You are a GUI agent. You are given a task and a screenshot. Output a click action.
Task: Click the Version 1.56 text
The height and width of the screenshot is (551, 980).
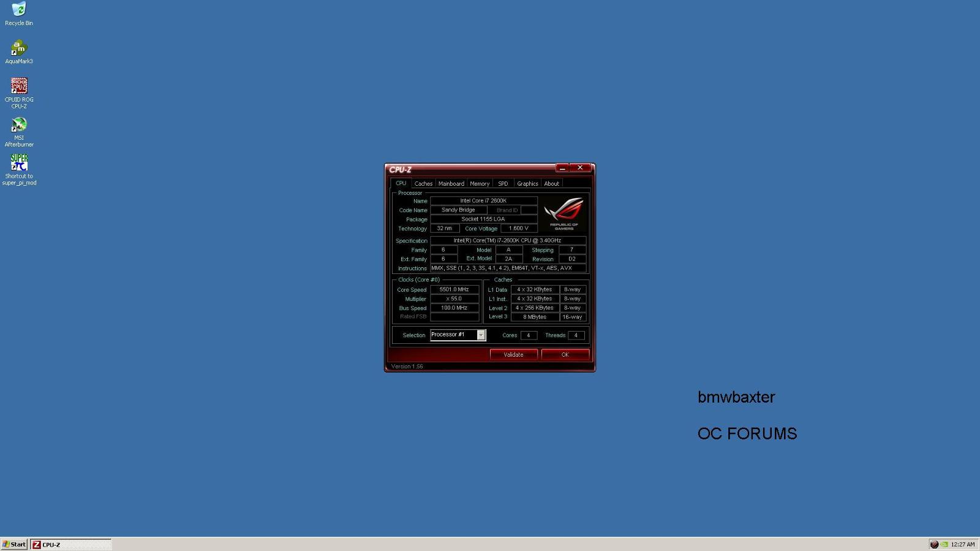click(x=407, y=367)
